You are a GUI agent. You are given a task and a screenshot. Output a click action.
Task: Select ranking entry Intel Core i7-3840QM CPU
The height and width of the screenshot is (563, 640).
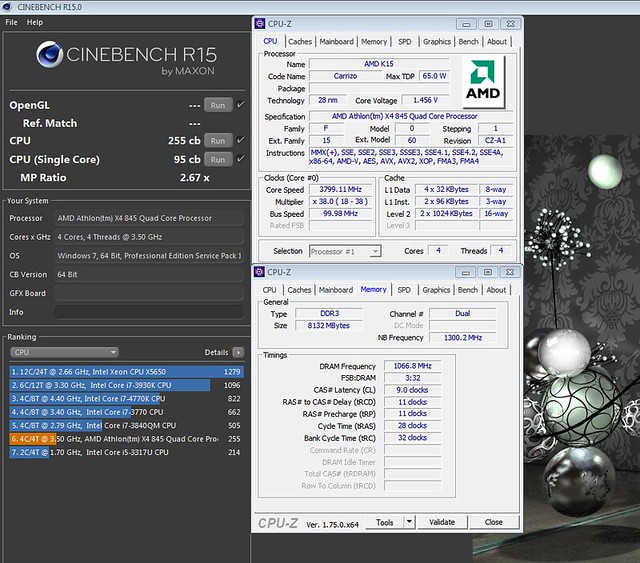coord(127,425)
